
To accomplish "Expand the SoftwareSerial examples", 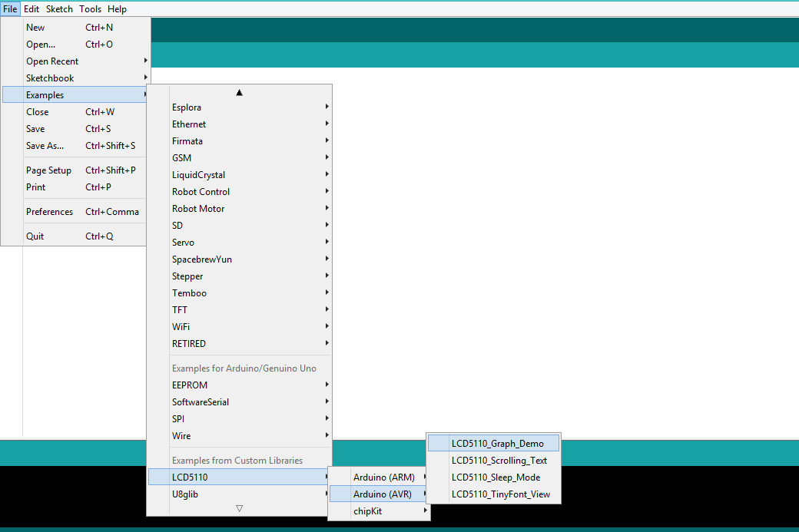I will 240,401.
